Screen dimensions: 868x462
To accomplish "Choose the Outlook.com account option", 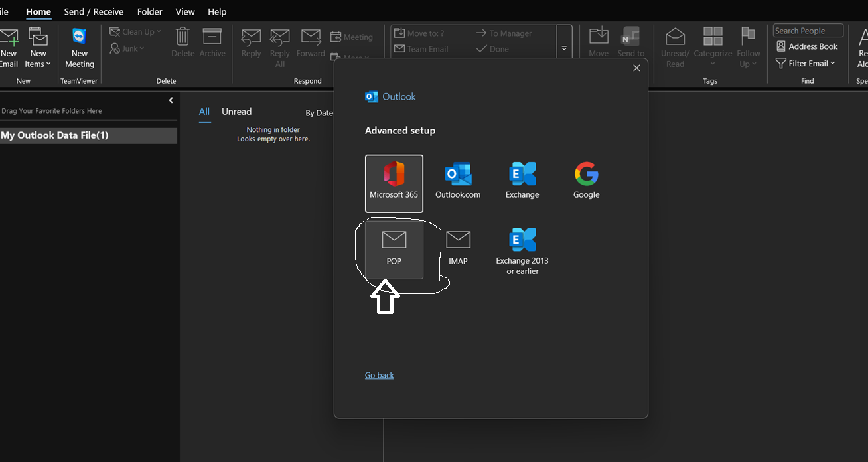I will coord(458,181).
